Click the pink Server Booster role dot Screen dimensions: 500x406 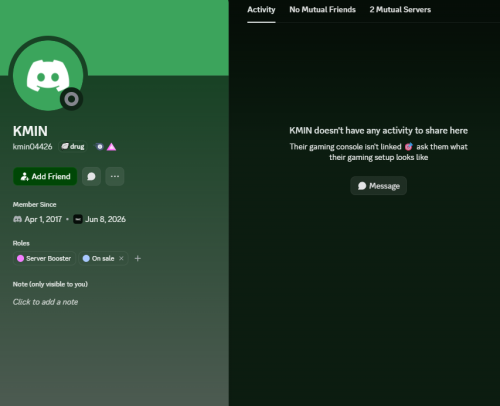point(20,258)
